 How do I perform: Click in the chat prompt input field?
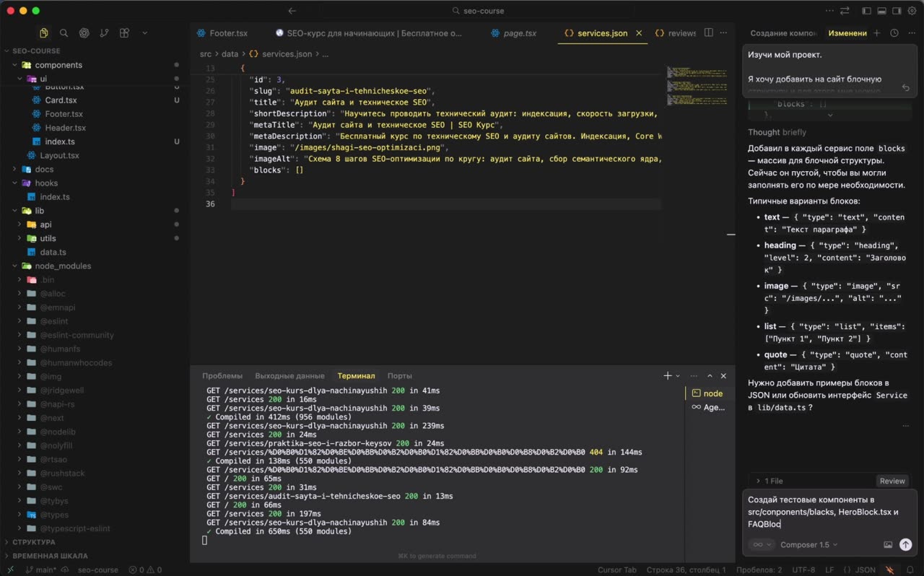coord(829,512)
